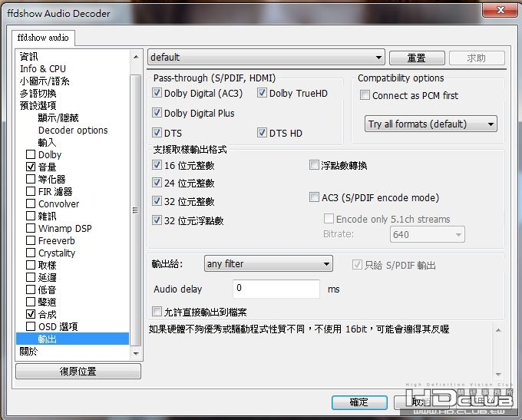522x420 pixels.
Task: Enable the Dolby filter checkbox
Action: point(31,154)
